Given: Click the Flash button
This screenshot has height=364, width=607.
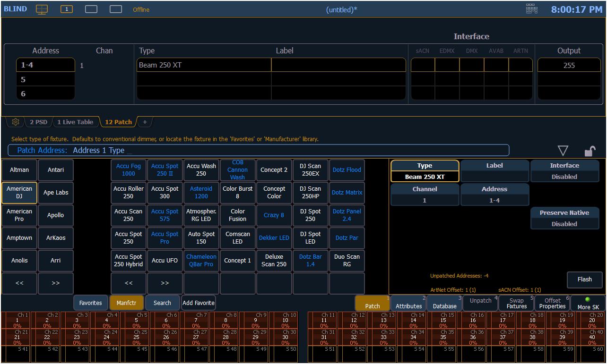Looking at the screenshot, I should click(x=585, y=279).
